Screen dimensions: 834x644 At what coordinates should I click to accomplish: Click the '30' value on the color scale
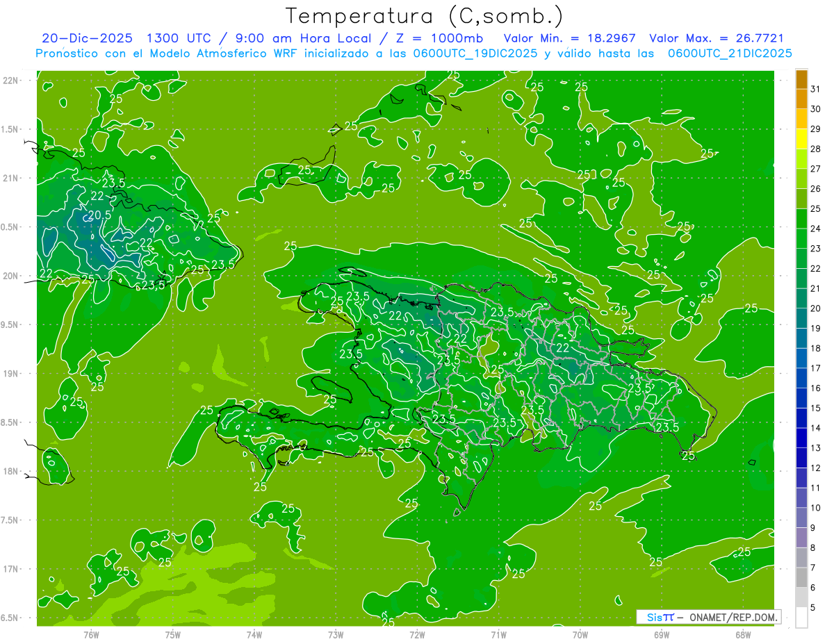pyautogui.click(x=815, y=109)
